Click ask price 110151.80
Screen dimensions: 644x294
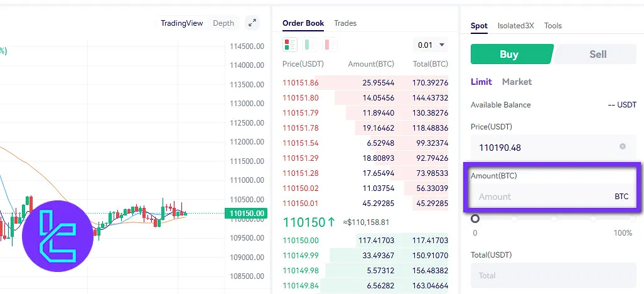[x=301, y=98]
